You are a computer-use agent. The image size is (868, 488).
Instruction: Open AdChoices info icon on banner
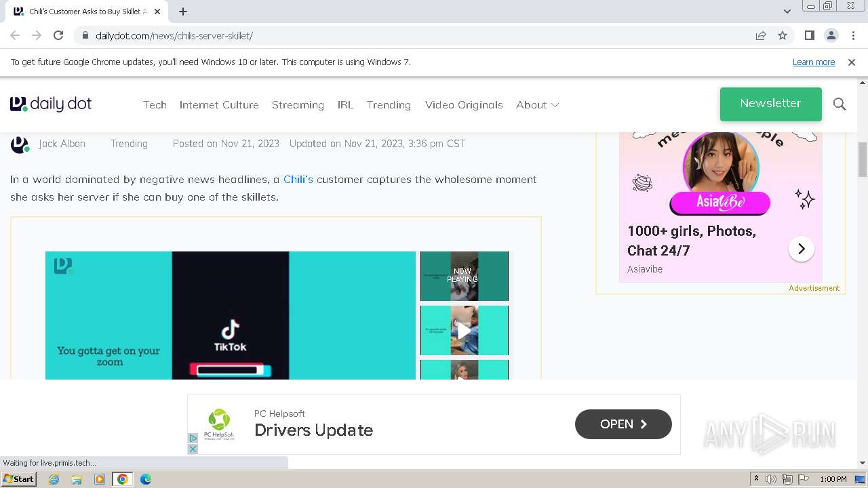[193, 439]
